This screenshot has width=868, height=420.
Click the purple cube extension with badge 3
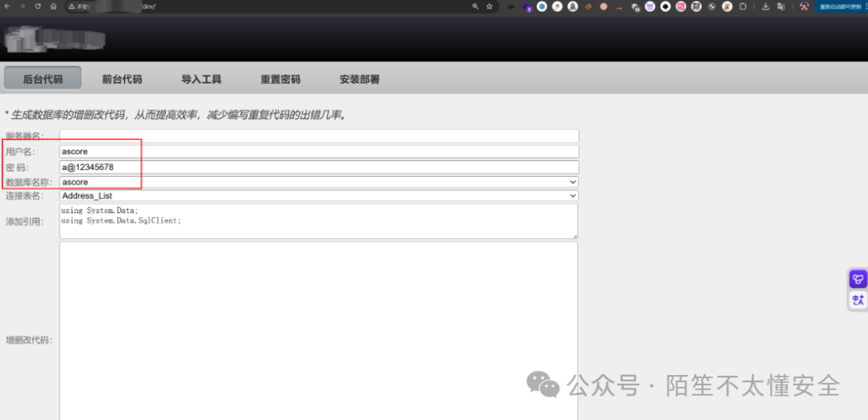coord(526,7)
